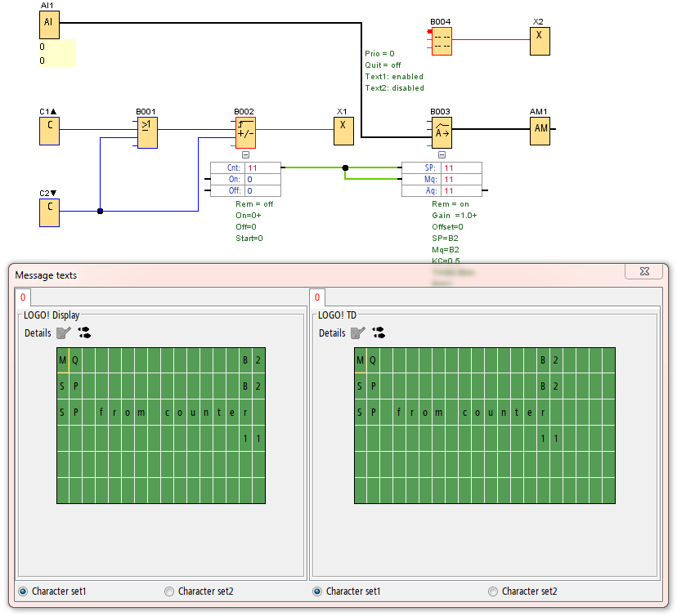This screenshot has width=677, height=616.
Task: Choose Character set2 for LOGO! TD
Action: pyautogui.click(x=493, y=591)
